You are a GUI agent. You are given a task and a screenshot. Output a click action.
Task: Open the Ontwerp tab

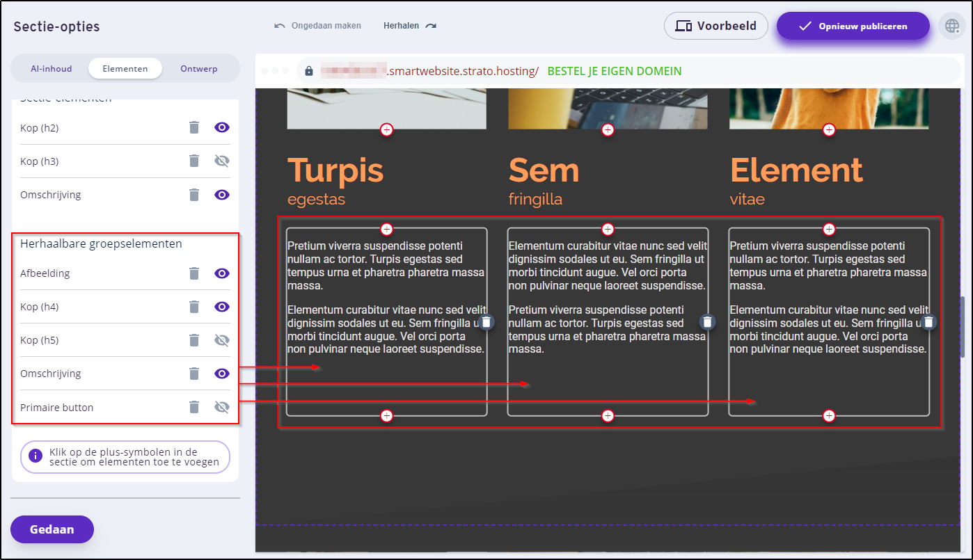[199, 69]
